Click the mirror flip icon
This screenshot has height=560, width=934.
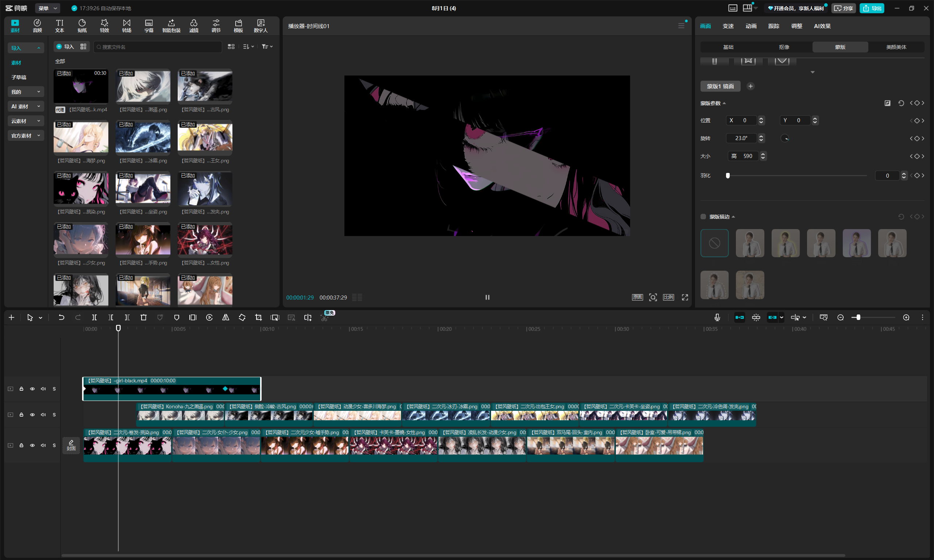point(226,318)
